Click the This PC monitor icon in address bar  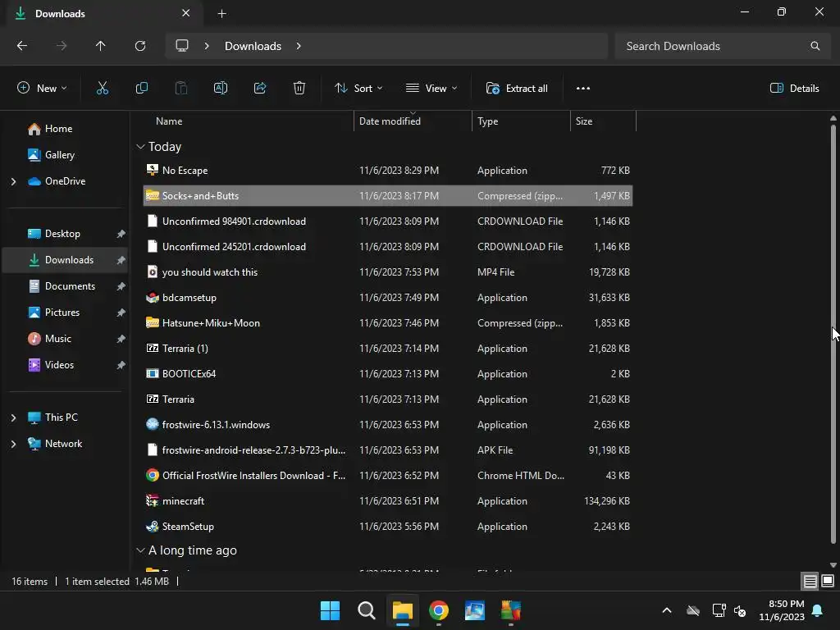[x=182, y=46]
